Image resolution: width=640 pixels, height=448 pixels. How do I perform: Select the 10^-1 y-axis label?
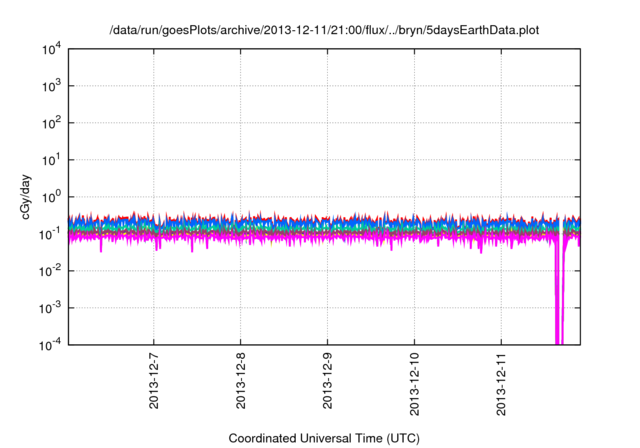pos(51,235)
